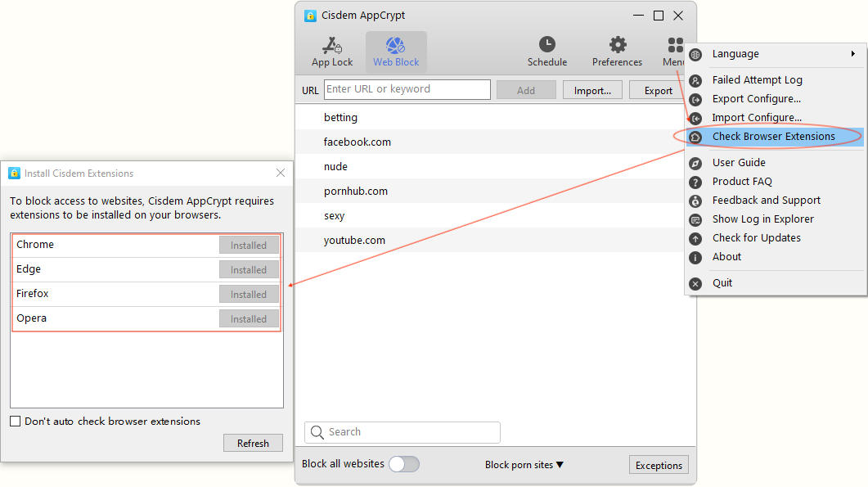Open the Exceptions button
868x487 pixels.
pos(659,465)
